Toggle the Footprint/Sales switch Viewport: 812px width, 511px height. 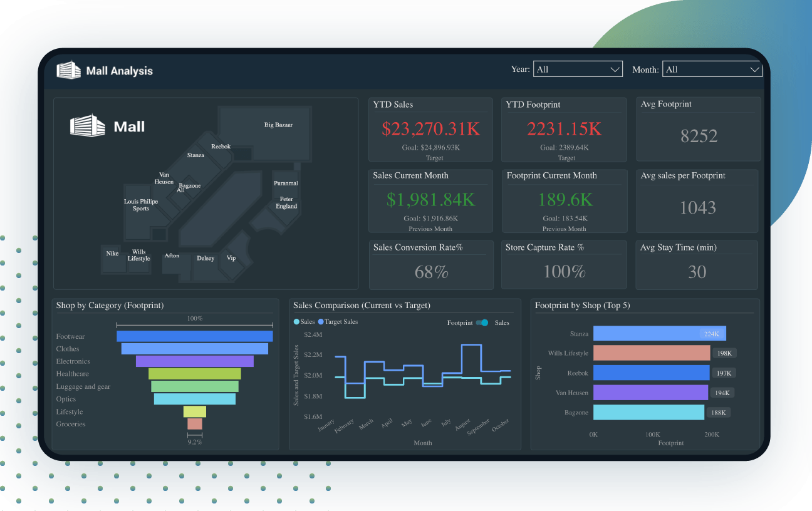click(482, 323)
